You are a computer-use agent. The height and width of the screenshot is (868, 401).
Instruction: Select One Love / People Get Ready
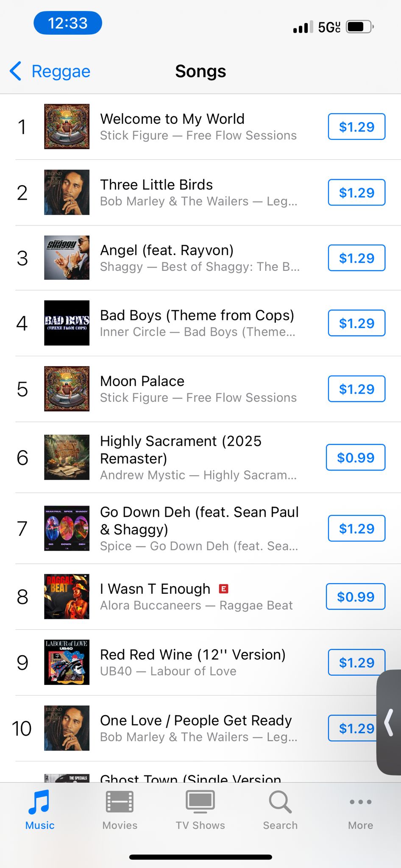[196, 721]
